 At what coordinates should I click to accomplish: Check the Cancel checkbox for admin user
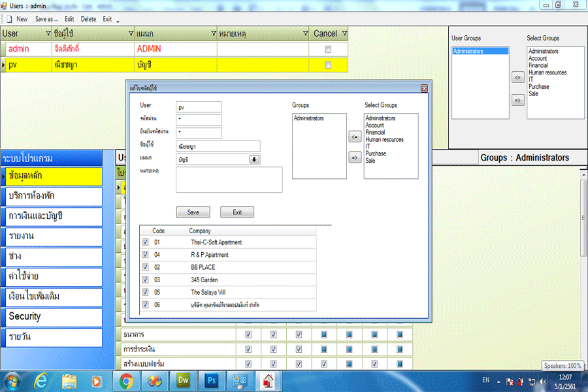[x=328, y=49]
